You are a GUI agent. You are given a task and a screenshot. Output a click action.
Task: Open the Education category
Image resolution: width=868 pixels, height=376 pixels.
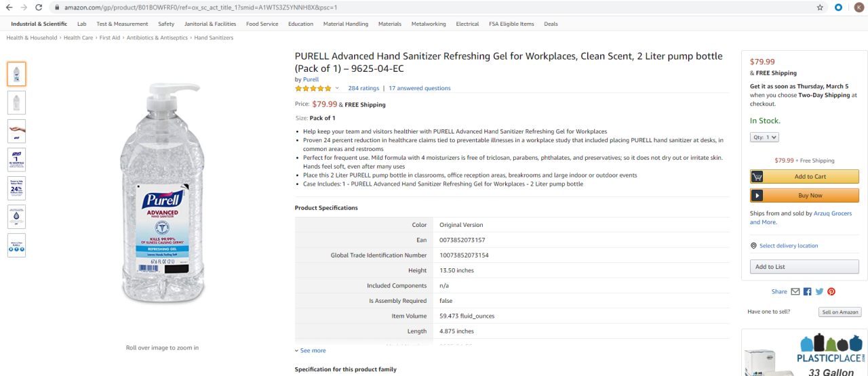[x=300, y=24]
